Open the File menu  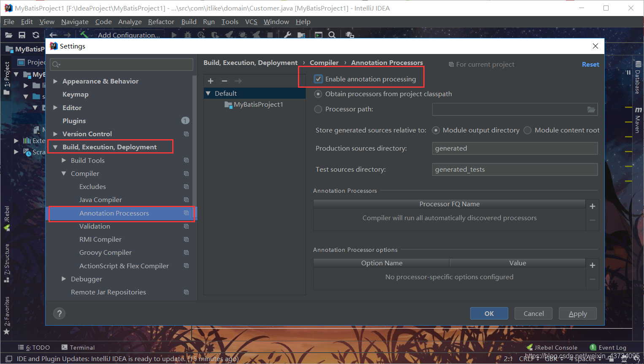(x=9, y=22)
